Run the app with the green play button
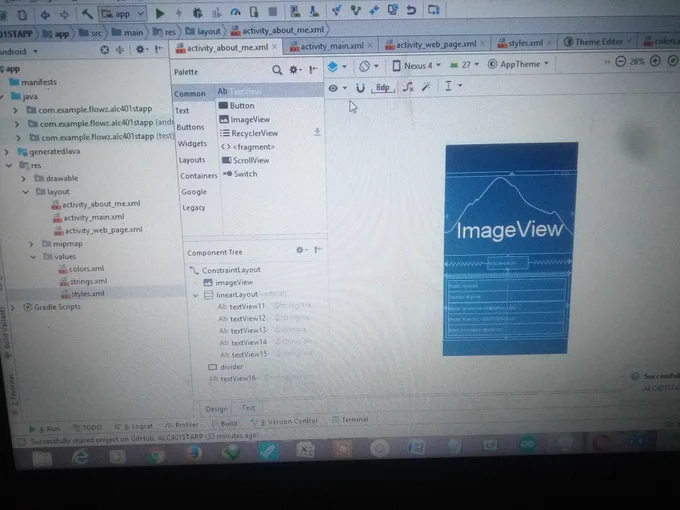Image resolution: width=680 pixels, height=510 pixels. (x=160, y=13)
